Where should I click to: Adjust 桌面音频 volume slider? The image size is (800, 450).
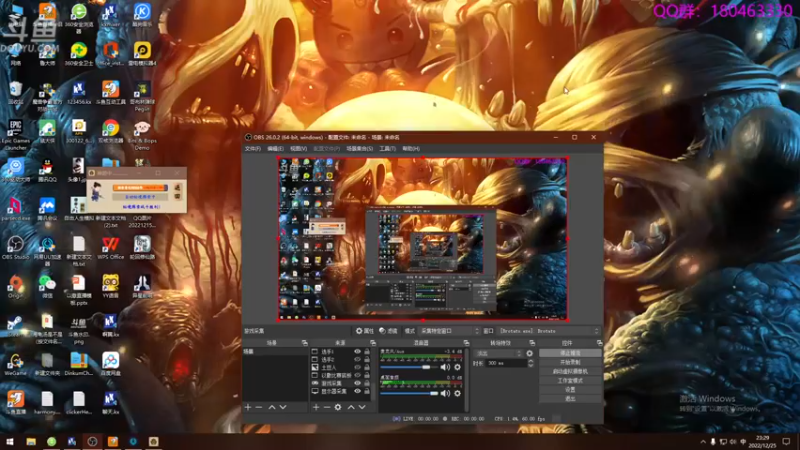click(409, 393)
